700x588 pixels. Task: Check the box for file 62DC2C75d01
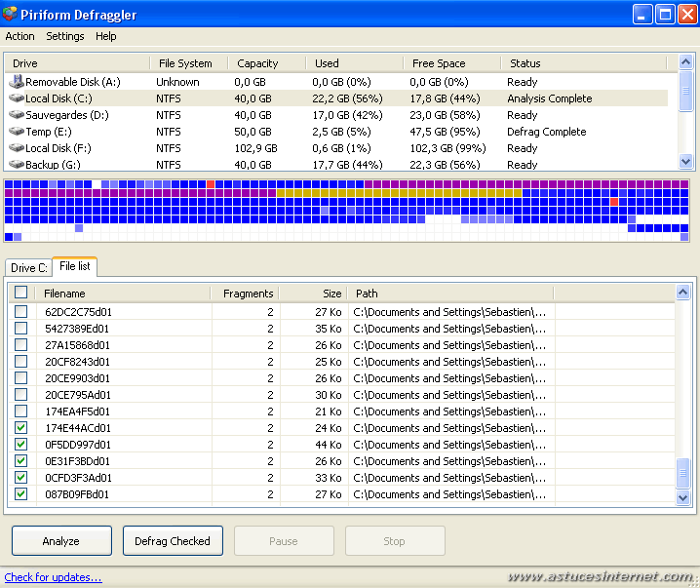coord(21,312)
